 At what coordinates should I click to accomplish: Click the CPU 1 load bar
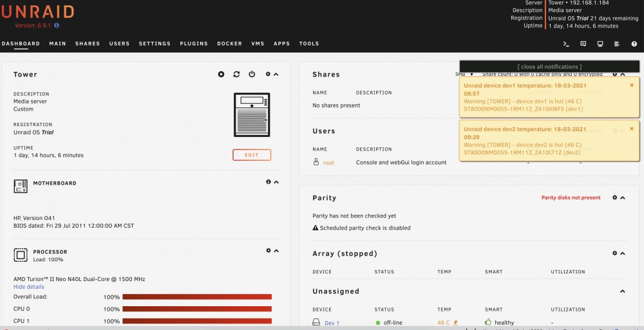pyautogui.click(x=197, y=321)
